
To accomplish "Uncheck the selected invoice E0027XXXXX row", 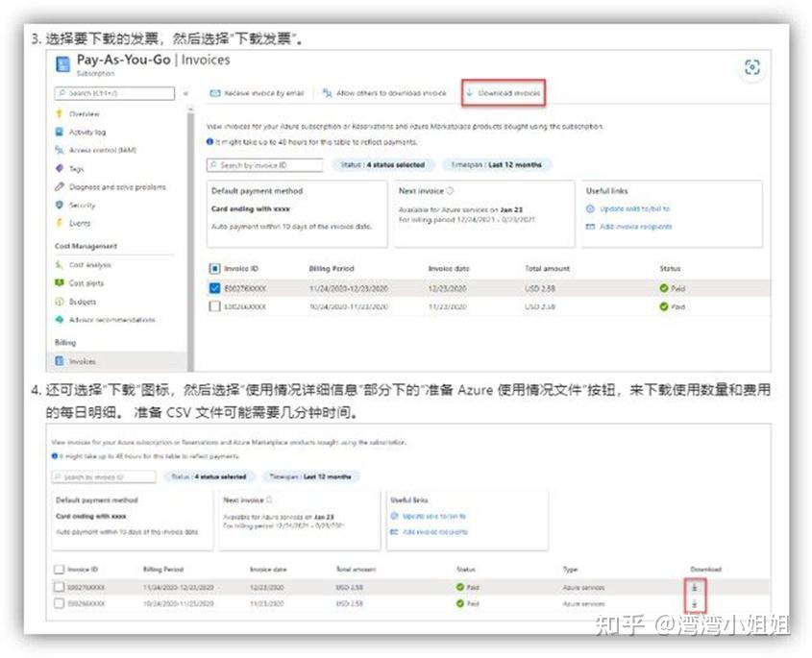I will pos(215,286).
